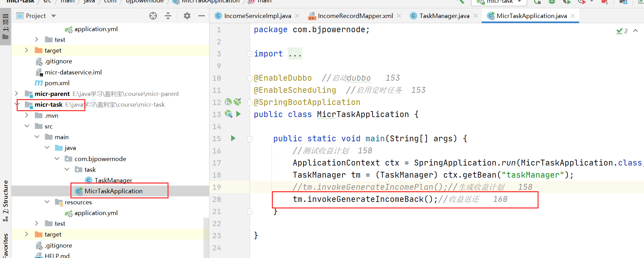Image resolution: width=644 pixels, height=258 pixels.
Task: Switch to IncomeServiceImpl.java tab
Action: [257, 16]
